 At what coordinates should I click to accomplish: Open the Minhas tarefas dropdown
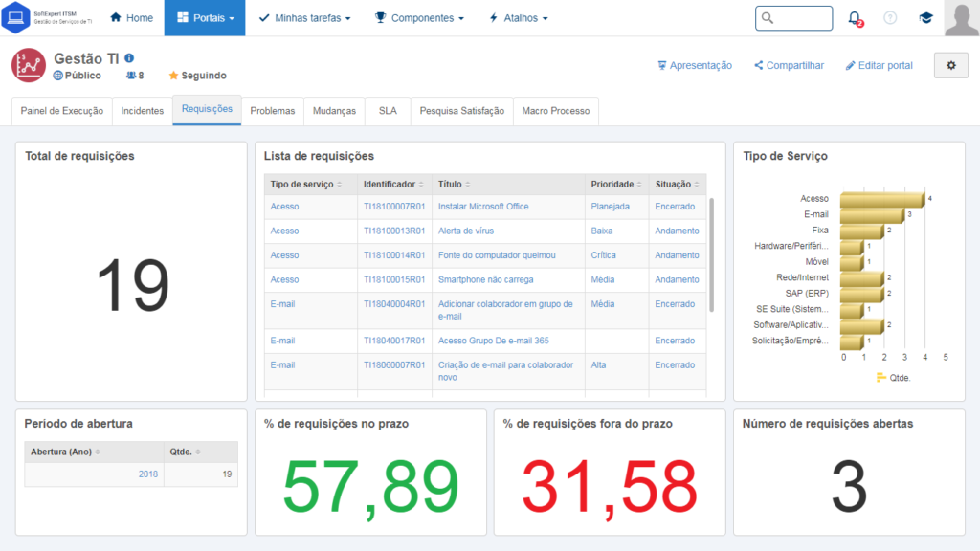304,18
